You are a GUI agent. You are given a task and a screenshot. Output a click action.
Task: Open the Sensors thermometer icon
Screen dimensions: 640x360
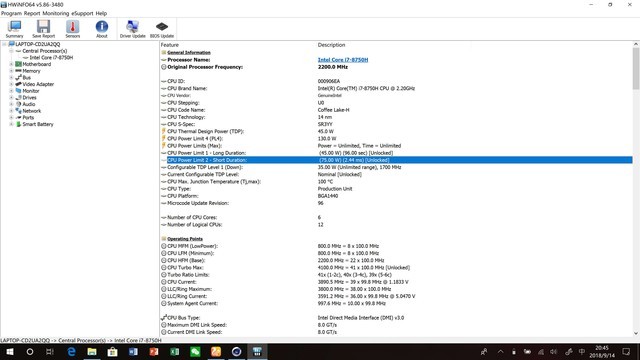tap(73, 29)
